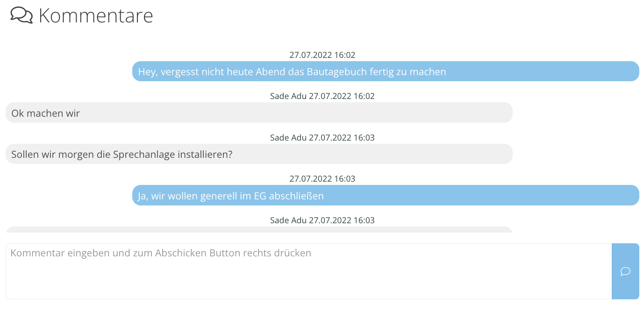Click the send comment speech bubble button

(x=625, y=271)
